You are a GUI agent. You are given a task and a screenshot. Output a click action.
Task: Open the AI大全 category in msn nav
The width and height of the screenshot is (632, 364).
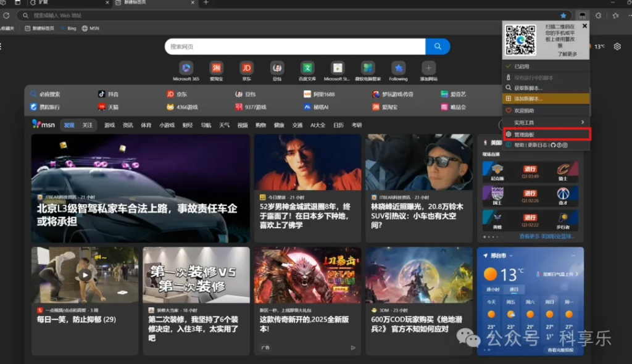pyautogui.click(x=318, y=125)
